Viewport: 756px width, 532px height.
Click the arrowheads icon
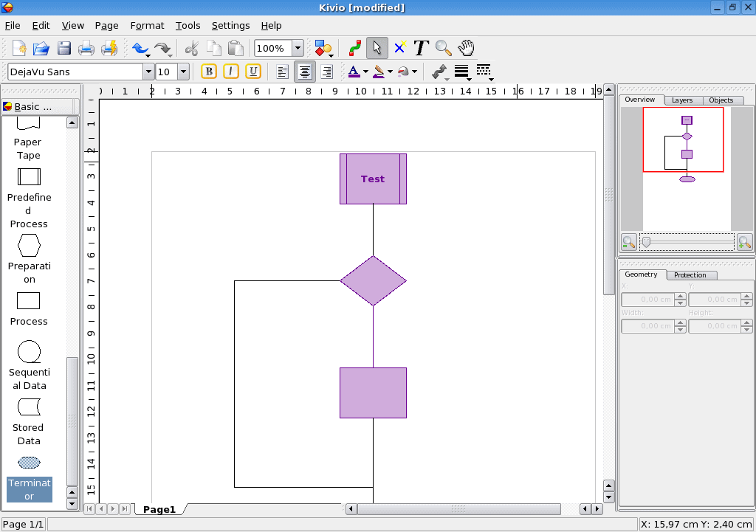point(440,72)
